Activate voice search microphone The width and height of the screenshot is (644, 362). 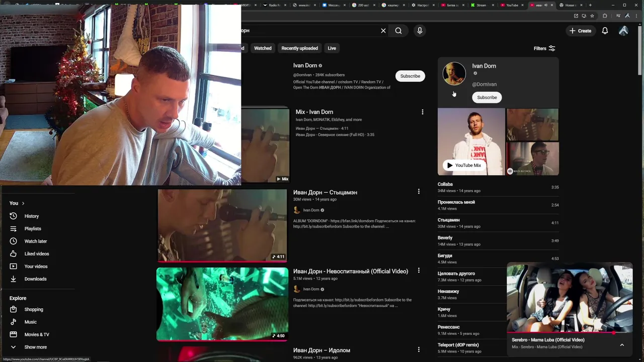420,31
